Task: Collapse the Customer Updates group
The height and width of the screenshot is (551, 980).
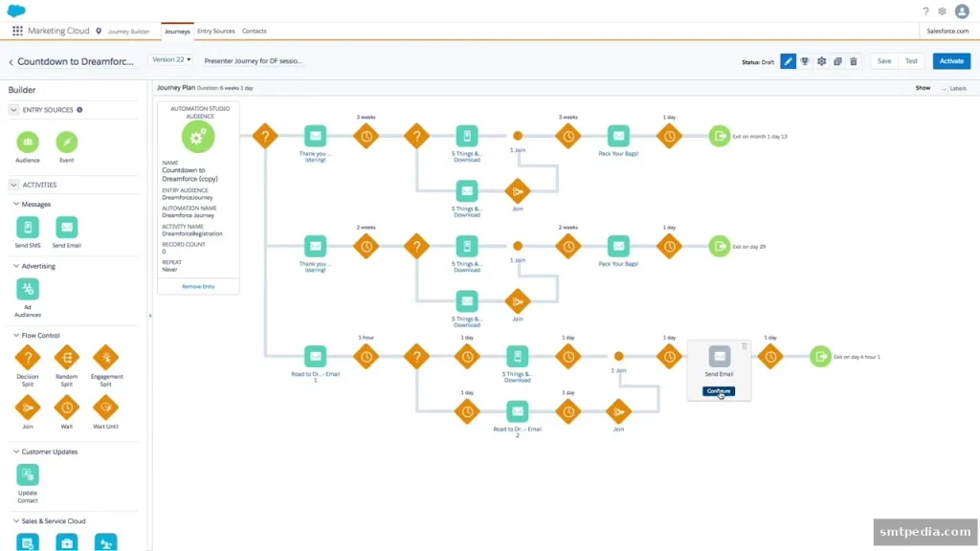Action: coord(16,452)
